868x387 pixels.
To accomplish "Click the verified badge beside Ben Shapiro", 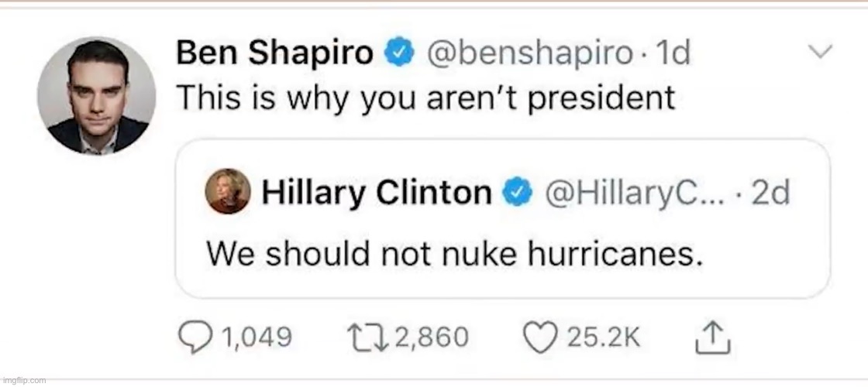I will click(x=399, y=54).
